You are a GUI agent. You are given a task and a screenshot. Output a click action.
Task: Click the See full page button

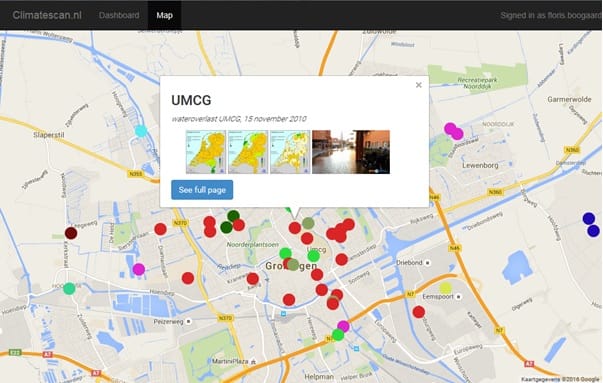[x=202, y=190]
